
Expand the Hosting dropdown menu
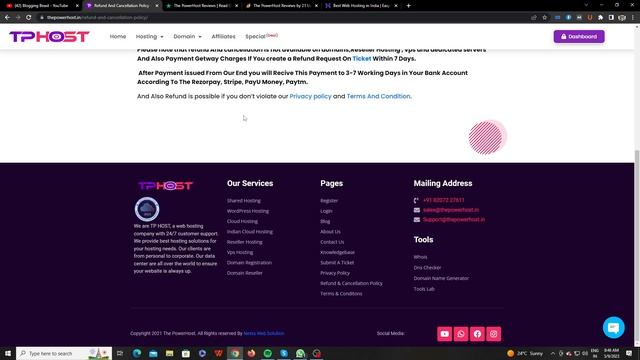click(149, 37)
